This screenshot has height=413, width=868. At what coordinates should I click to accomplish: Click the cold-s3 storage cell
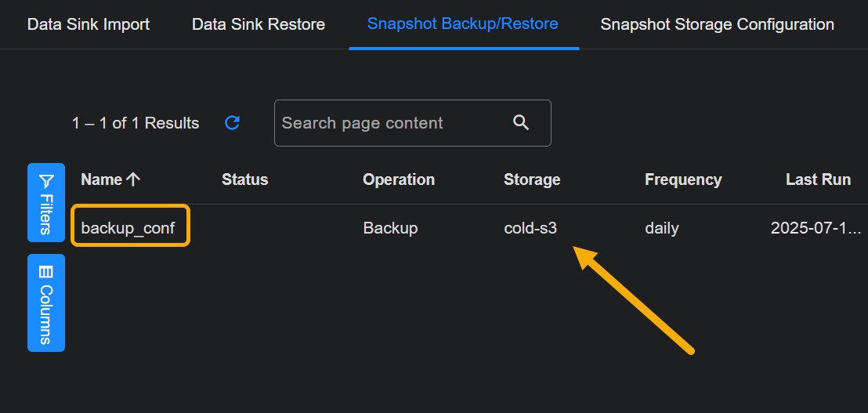coord(530,229)
